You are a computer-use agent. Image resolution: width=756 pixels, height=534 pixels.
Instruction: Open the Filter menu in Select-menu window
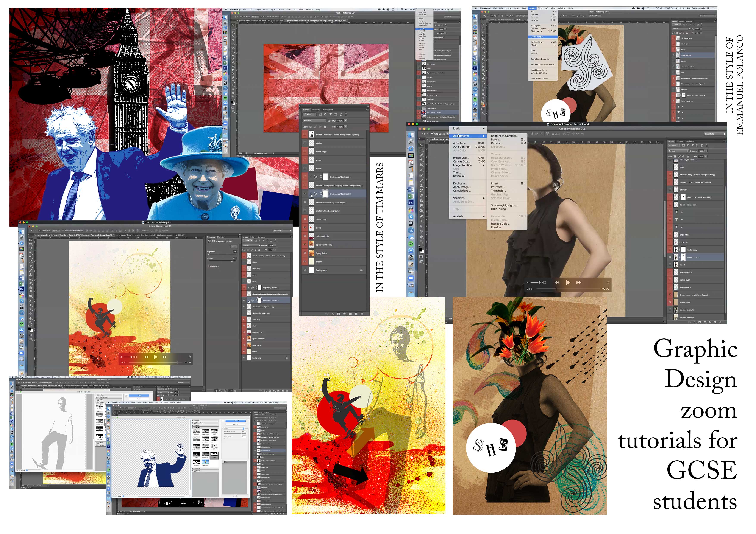coord(540,8)
